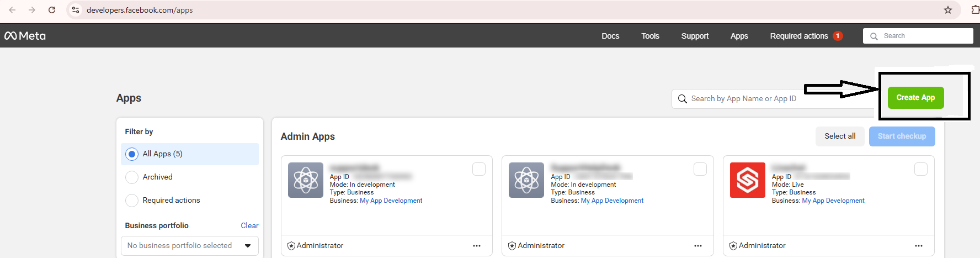This screenshot has height=258, width=980.
Task: Click Mode: Live text on third card
Action: (x=788, y=185)
